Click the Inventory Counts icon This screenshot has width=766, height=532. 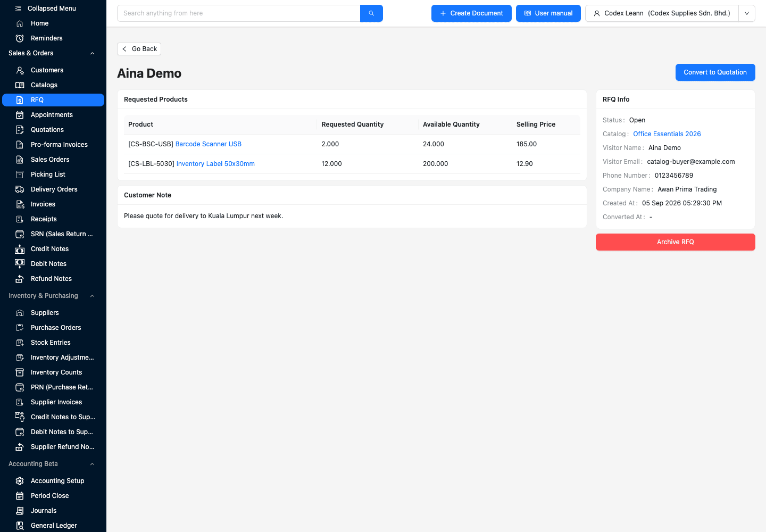pyautogui.click(x=20, y=372)
